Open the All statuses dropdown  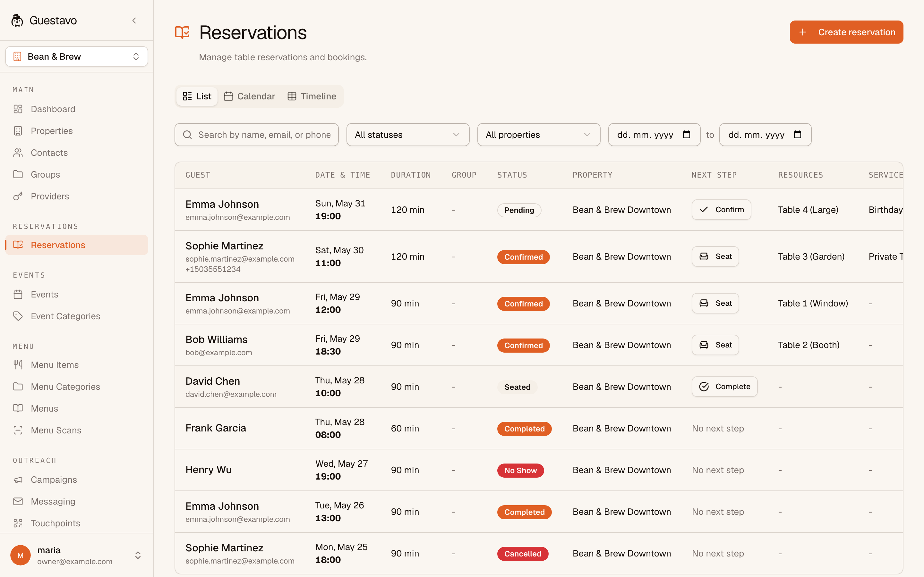408,135
